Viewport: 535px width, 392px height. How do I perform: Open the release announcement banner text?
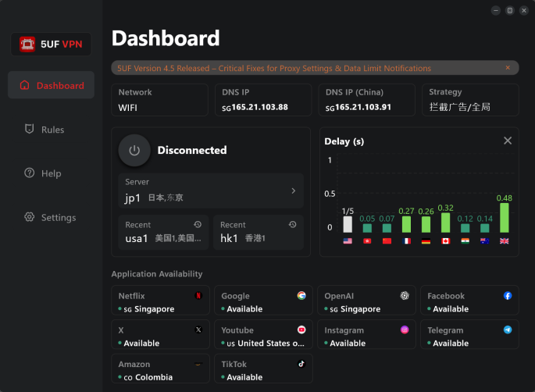(273, 68)
